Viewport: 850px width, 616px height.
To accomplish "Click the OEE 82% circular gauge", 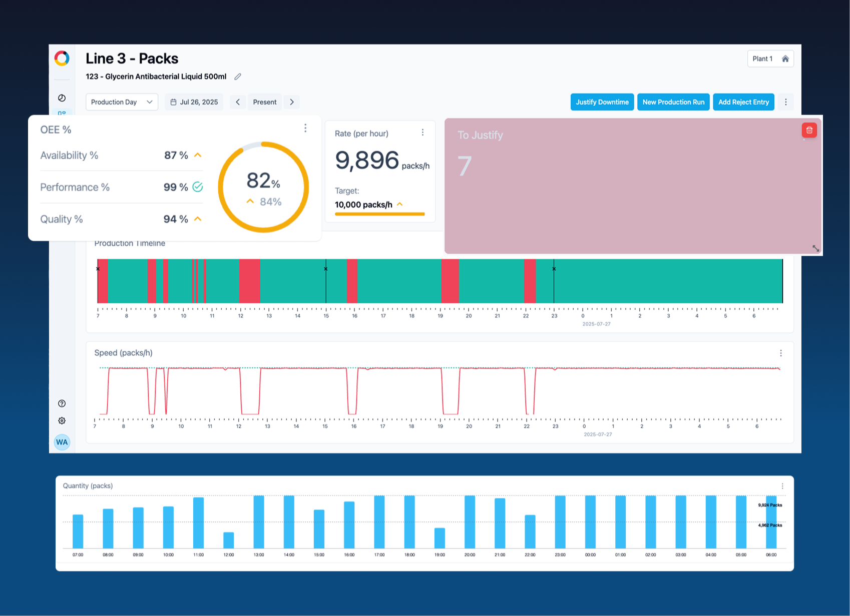I will 263,187.
